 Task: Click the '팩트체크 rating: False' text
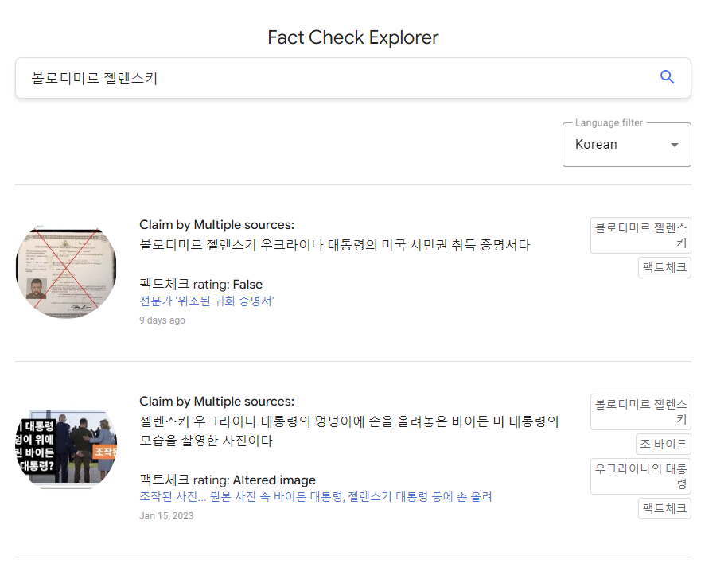(x=201, y=285)
